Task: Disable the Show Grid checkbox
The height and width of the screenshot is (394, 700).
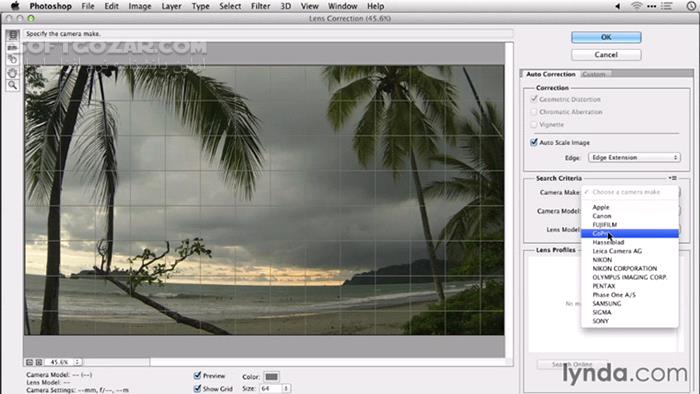Action: (197, 389)
